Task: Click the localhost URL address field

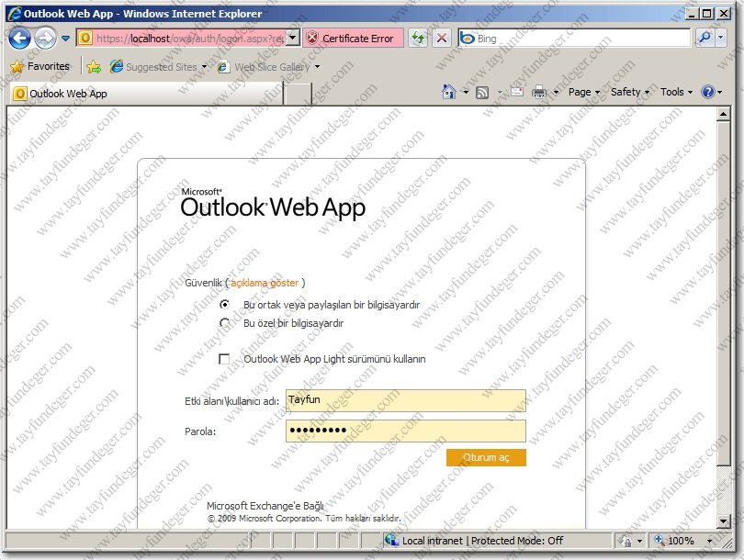Action: (x=190, y=39)
